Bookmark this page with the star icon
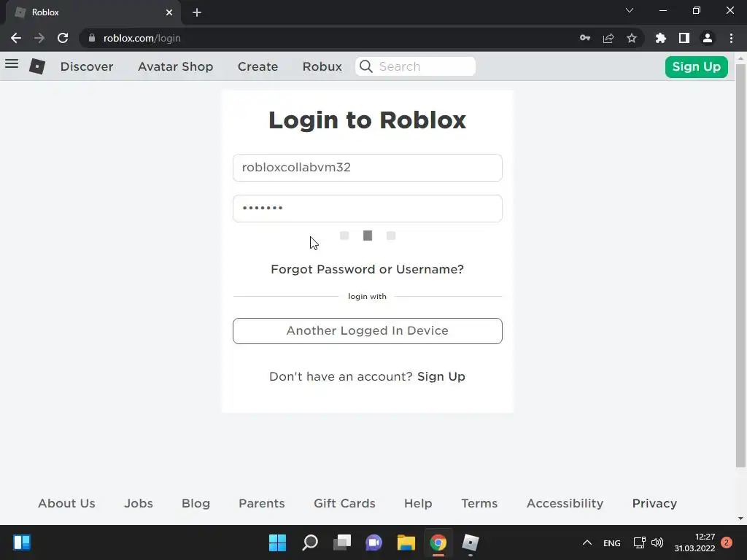The height and width of the screenshot is (560, 747). 632,38
